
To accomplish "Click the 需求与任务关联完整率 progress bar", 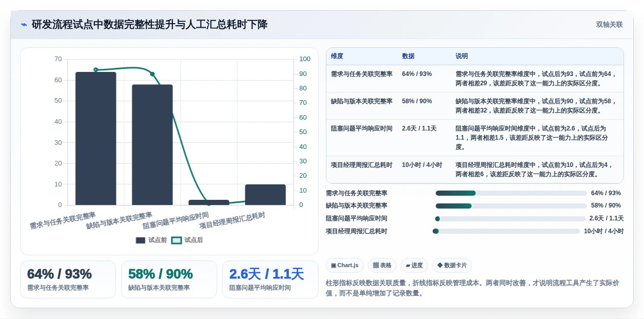I will pyautogui.click(x=511, y=193).
